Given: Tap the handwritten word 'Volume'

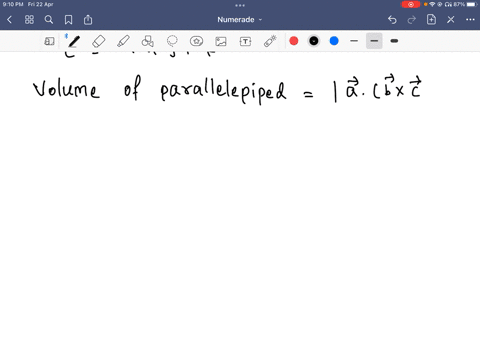Looking at the screenshot, I should (66, 89).
